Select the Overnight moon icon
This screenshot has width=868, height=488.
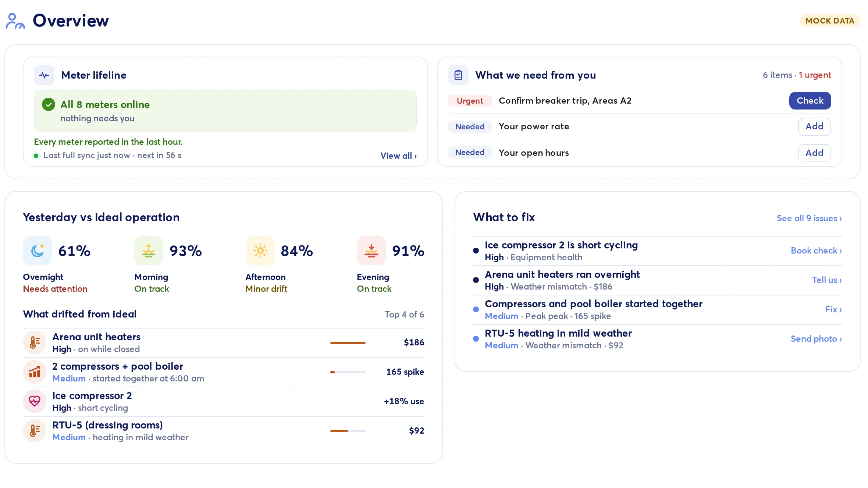(38, 251)
